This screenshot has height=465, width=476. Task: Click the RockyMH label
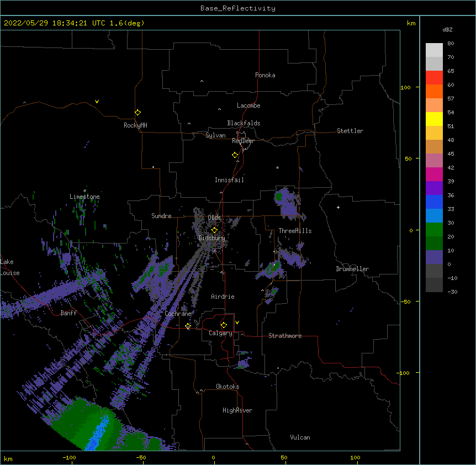click(135, 125)
